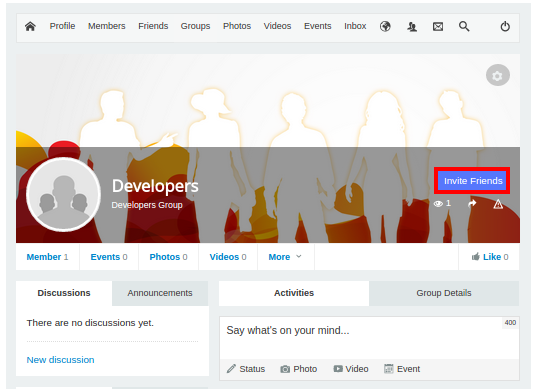Open the Members menu item
The height and width of the screenshot is (389, 537).
tap(107, 26)
